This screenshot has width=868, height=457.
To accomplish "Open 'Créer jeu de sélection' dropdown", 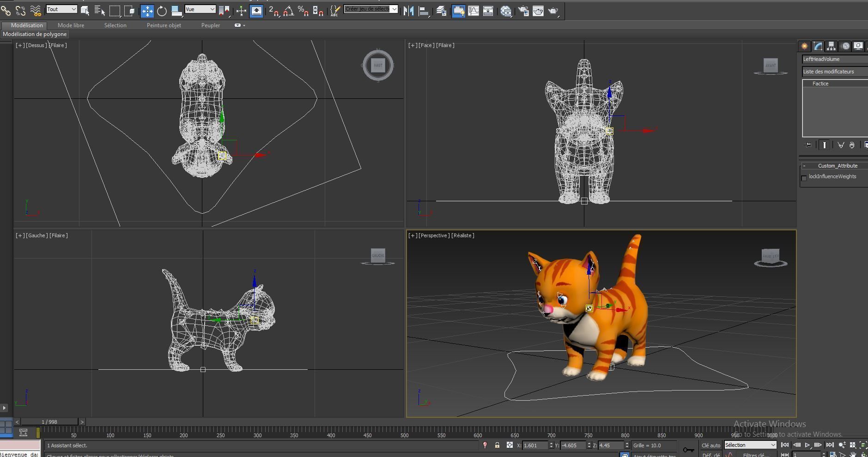I will 370,9.
